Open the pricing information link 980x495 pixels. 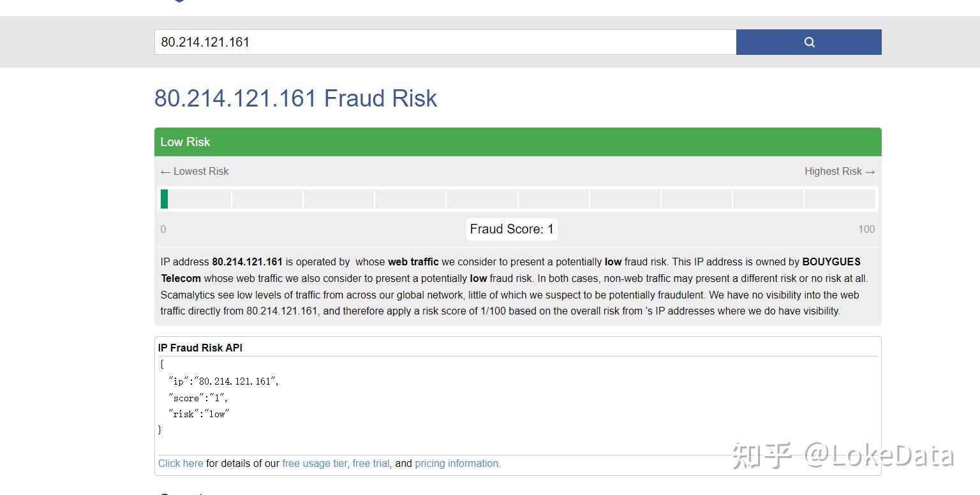click(x=457, y=464)
